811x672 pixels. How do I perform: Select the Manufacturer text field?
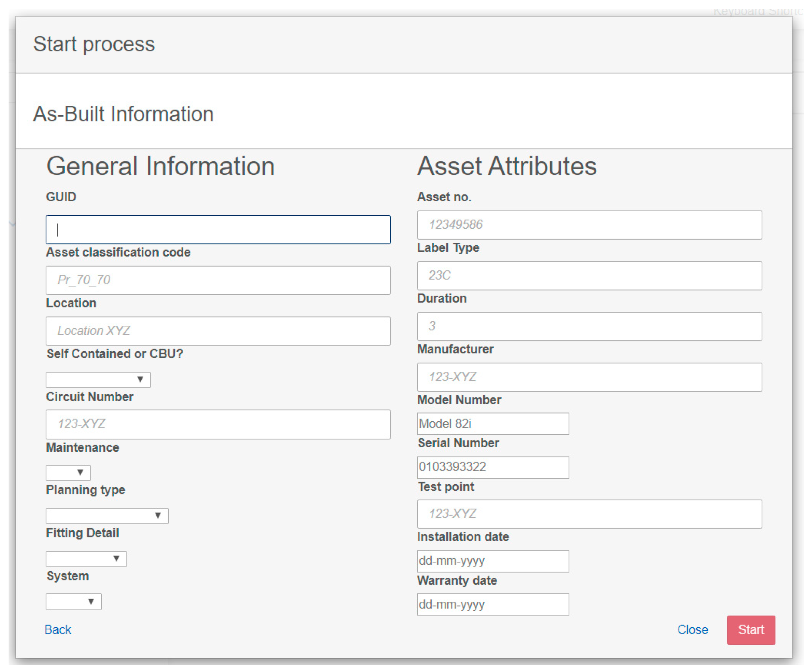[x=589, y=377]
